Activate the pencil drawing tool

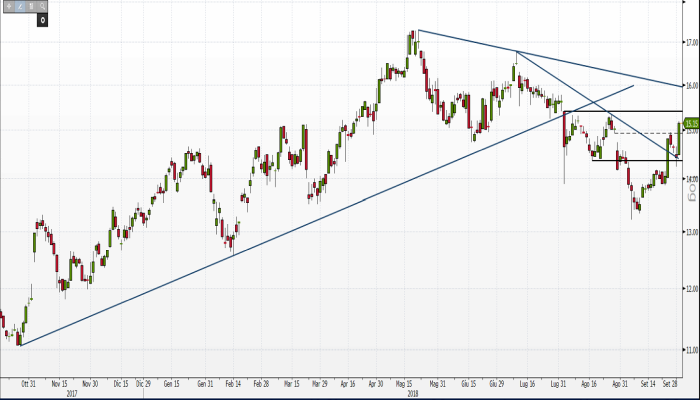[x=20, y=6]
